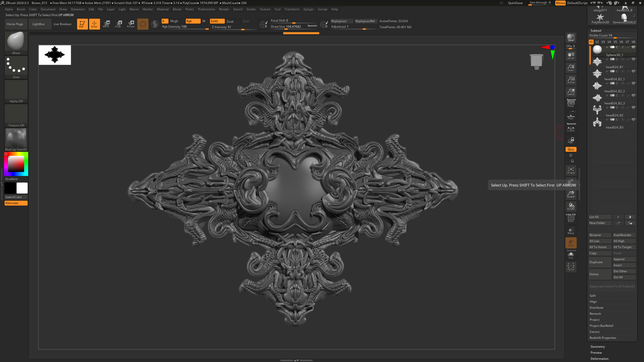Expand the Split subpalette
The width and height of the screenshot is (644, 362).
[593, 295]
